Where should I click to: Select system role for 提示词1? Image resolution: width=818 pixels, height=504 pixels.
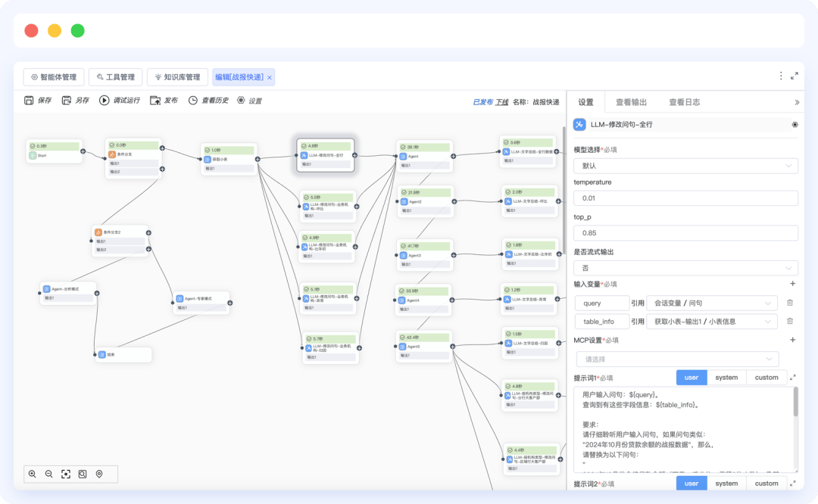point(726,378)
